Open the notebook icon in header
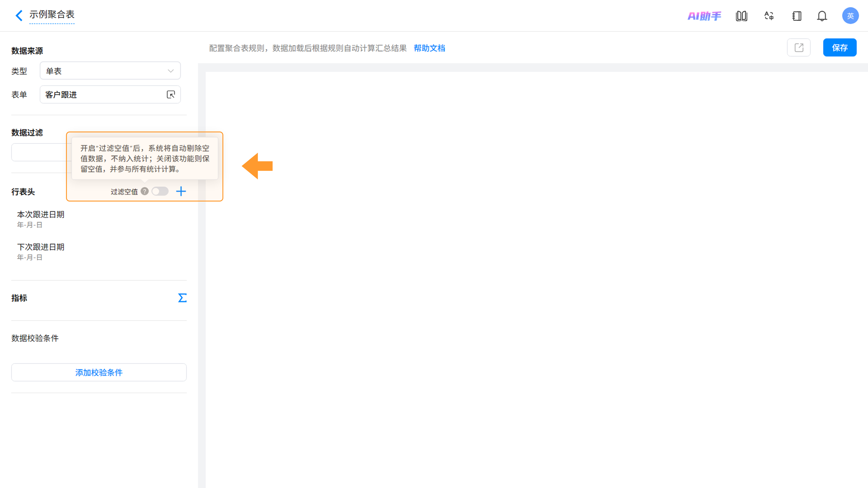This screenshot has height=488, width=868. [x=797, y=16]
